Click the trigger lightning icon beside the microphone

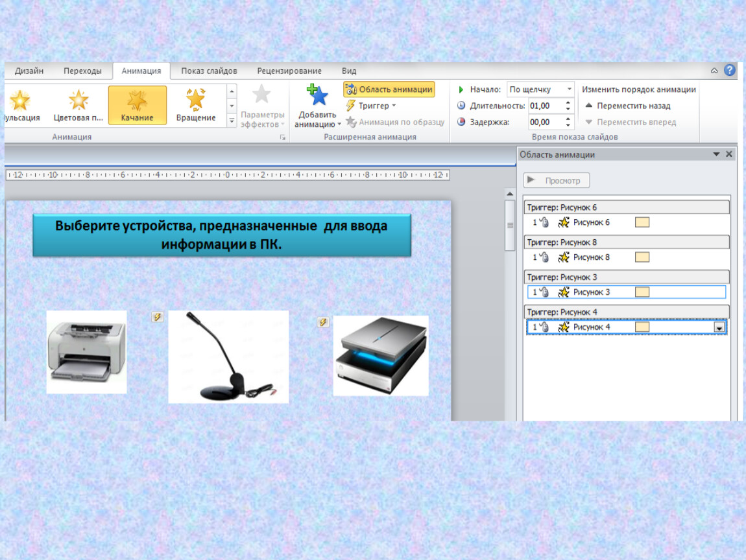coord(157,317)
